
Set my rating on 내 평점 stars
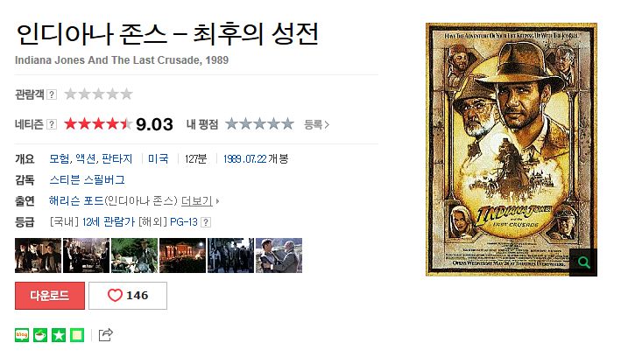[x=259, y=124]
